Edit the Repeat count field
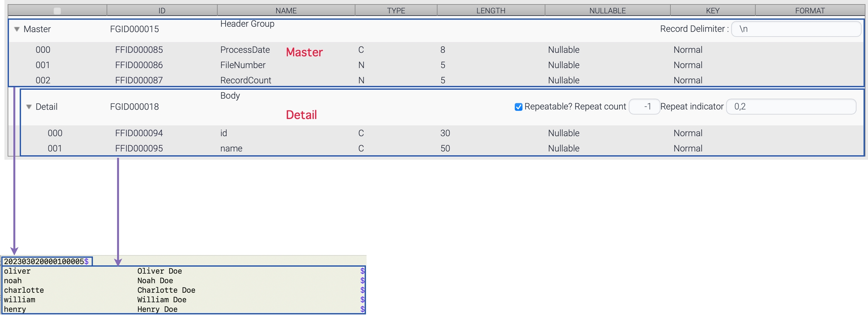This screenshot has height=315, width=868. tap(644, 107)
